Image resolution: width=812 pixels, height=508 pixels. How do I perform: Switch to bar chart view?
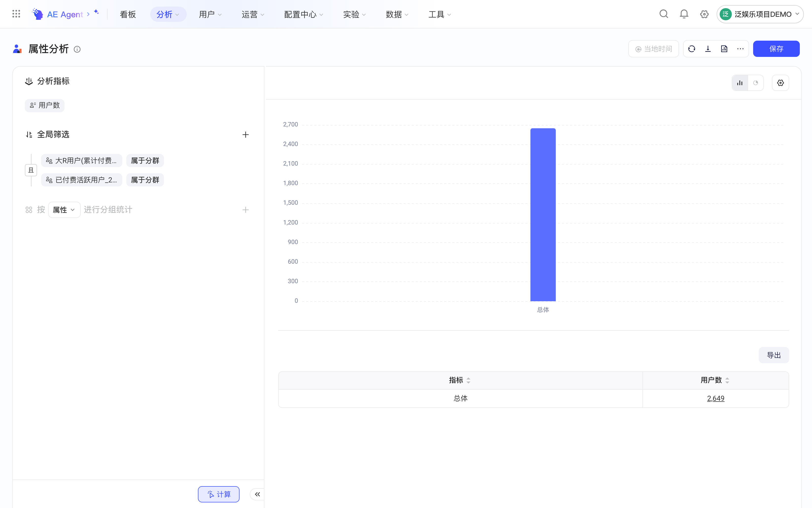pyautogui.click(x=739, y=83)
